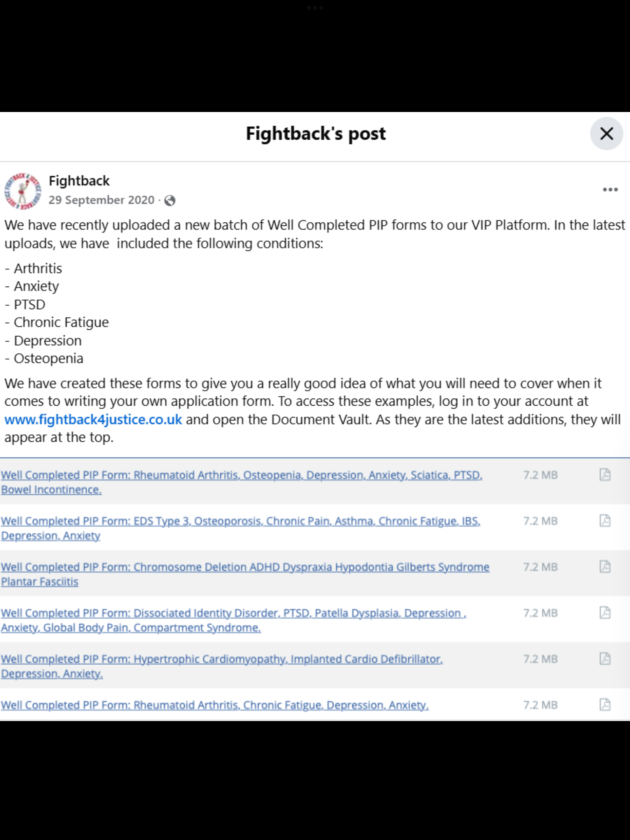The height and width of the screenshot is (840, 630).
Task: Open the EDS Type 3 PIP form link
Action: (x=240, y=521)
